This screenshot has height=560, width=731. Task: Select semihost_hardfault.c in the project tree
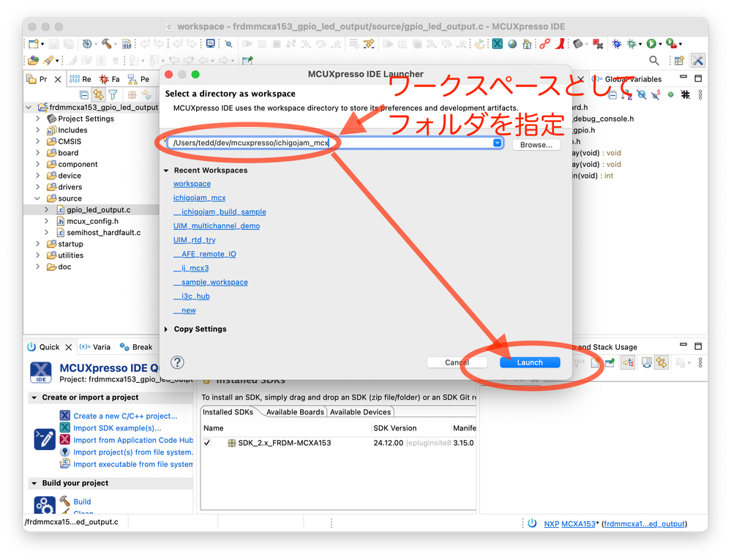pyautogui.click(x=103, y=233)
